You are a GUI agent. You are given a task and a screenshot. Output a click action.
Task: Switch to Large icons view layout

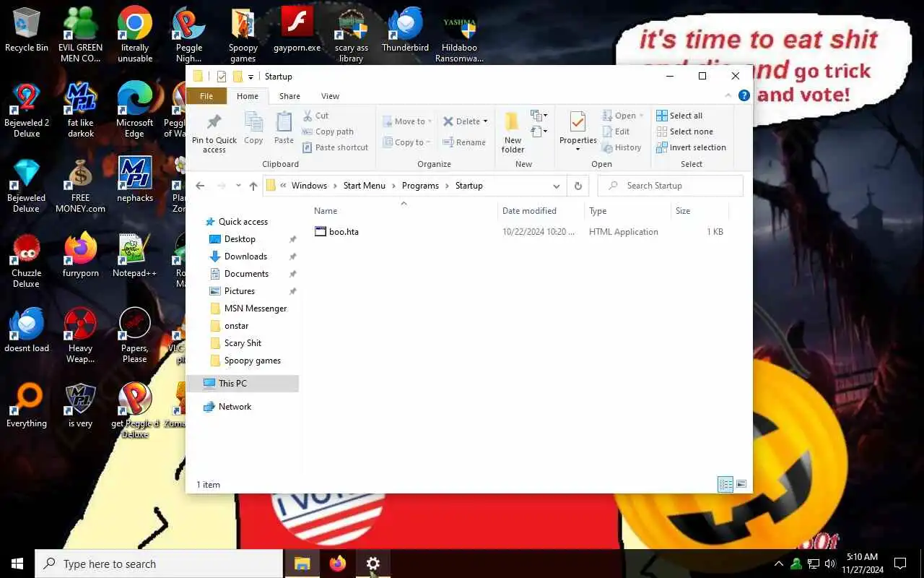click(x=741, y=484)
